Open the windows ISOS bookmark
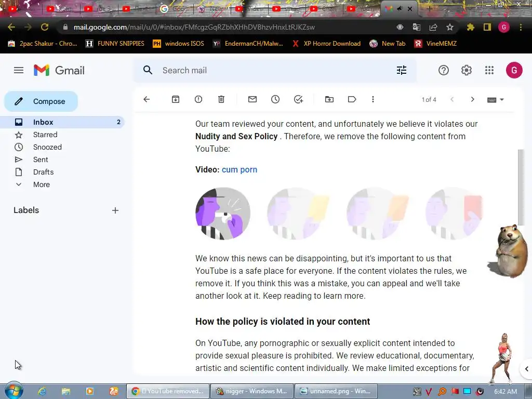532x399 pixels. point(179,44)
